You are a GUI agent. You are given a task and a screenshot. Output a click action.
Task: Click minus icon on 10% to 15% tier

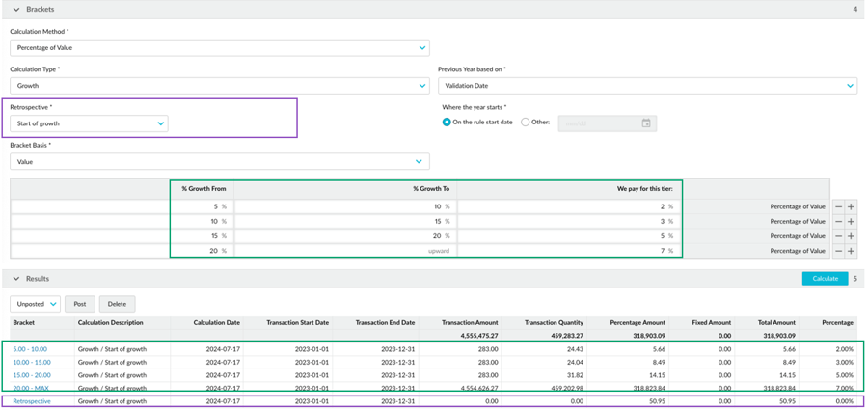pyautogui.click(x=838, y=222)
